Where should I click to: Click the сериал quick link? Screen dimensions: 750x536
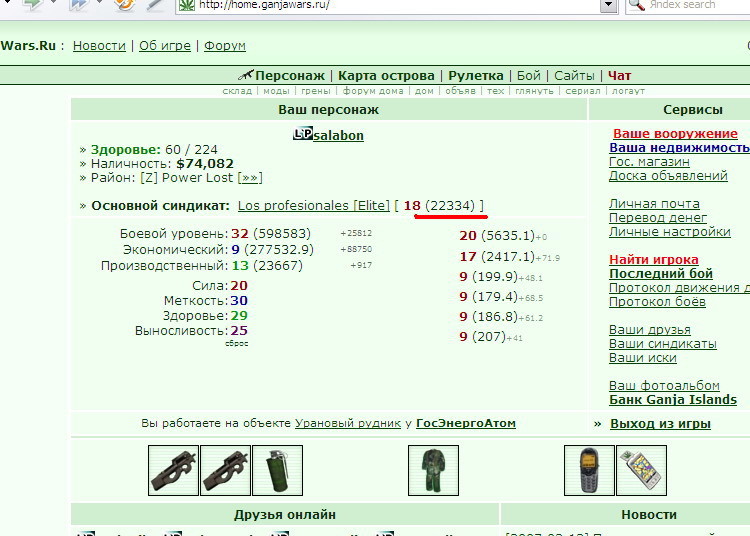(583, 91)
